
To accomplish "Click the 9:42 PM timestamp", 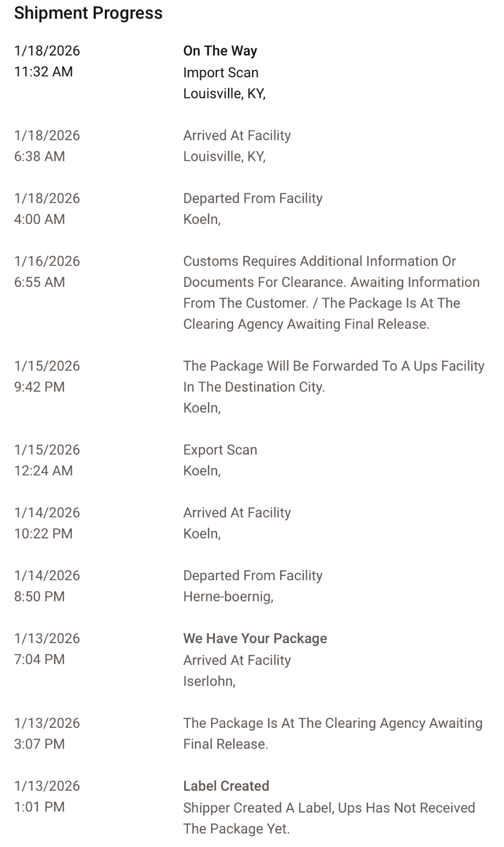I will (40, 387).
